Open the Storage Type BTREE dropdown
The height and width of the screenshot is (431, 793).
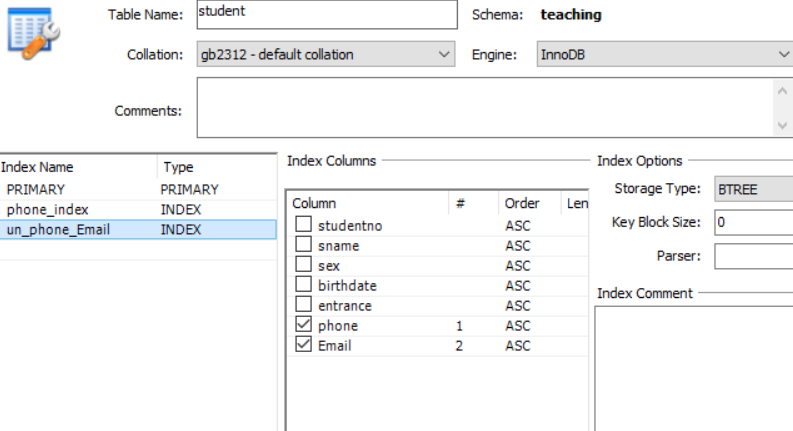click(753, 189)
